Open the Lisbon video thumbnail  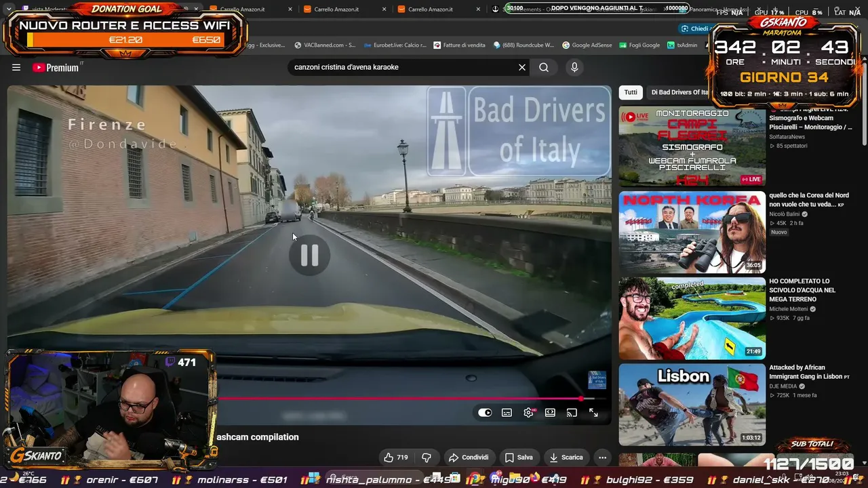point(692,404)
